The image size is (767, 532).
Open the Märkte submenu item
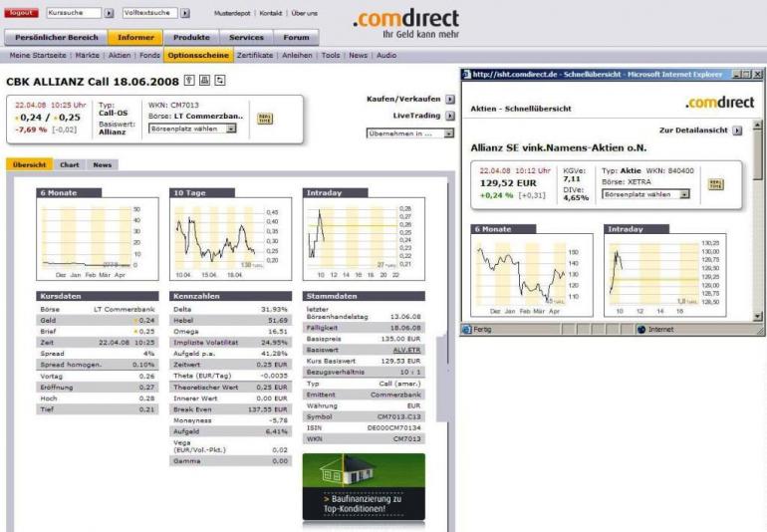point(87,56)
